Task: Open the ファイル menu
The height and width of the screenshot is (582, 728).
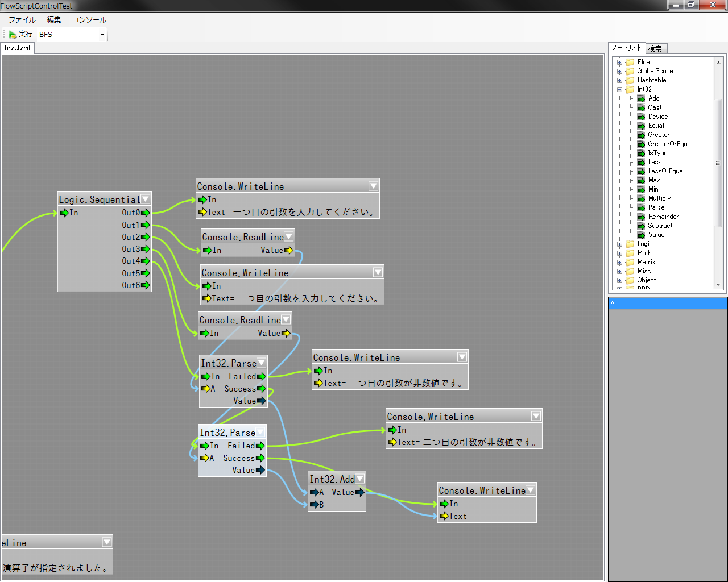Action: coord(22,20)
